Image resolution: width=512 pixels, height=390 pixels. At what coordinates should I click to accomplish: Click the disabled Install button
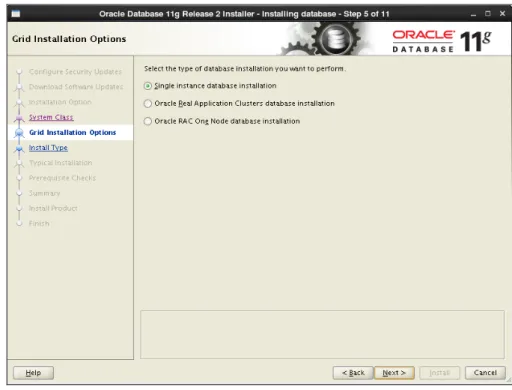(x=439, y=373)
